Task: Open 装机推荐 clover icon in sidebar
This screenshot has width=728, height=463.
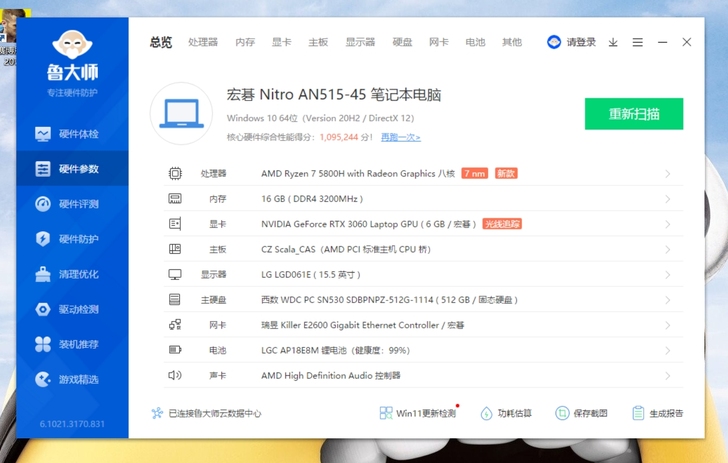Action: tap(43, 344)
